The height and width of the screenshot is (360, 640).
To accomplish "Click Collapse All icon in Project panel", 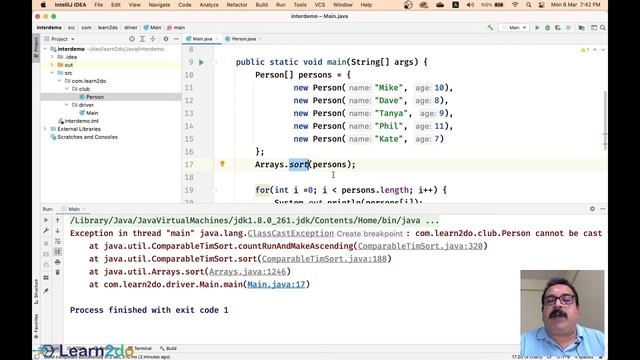I will 153,39.
